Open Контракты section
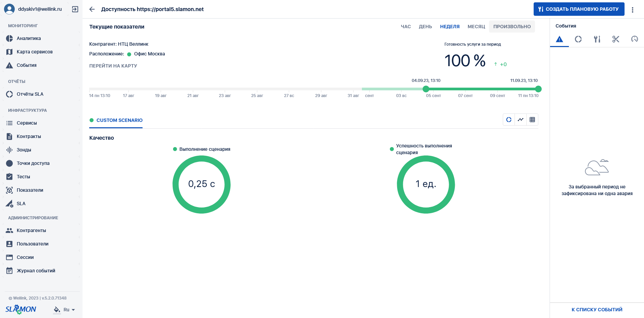Screen dimensions: 644x318 click(x=41, y=136)
